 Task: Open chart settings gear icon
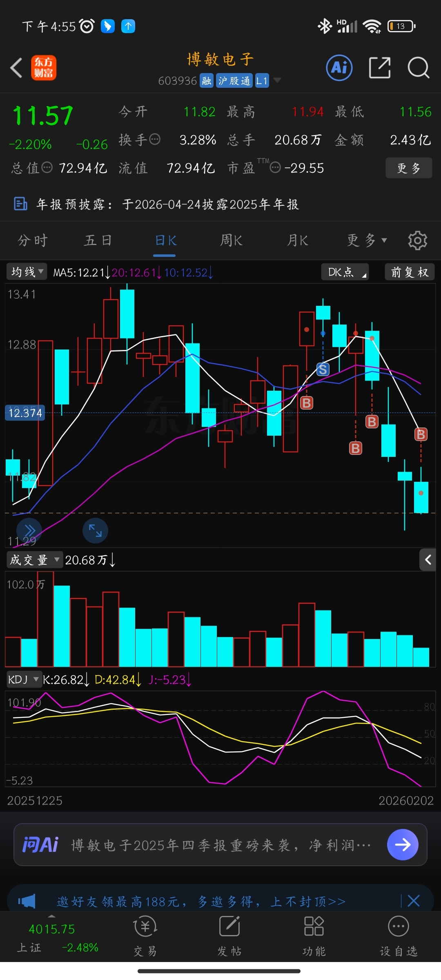pos(418,241)
